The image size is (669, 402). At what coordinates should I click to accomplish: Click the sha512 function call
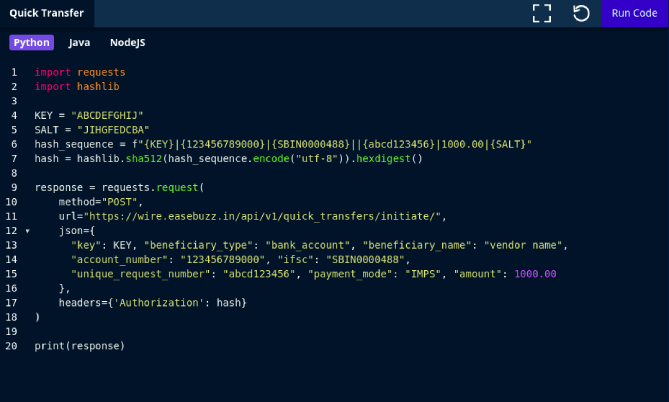pyautogui.click(x=143, y=159)
